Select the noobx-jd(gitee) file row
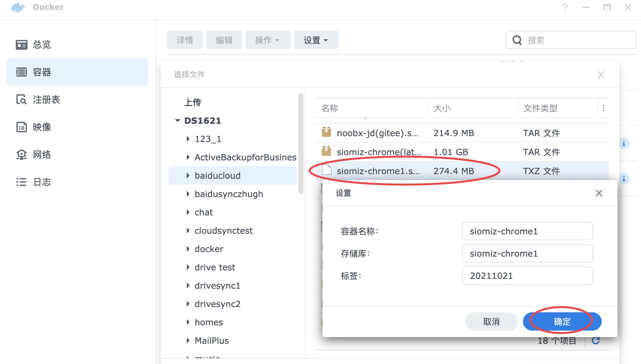 coord(462,133)
